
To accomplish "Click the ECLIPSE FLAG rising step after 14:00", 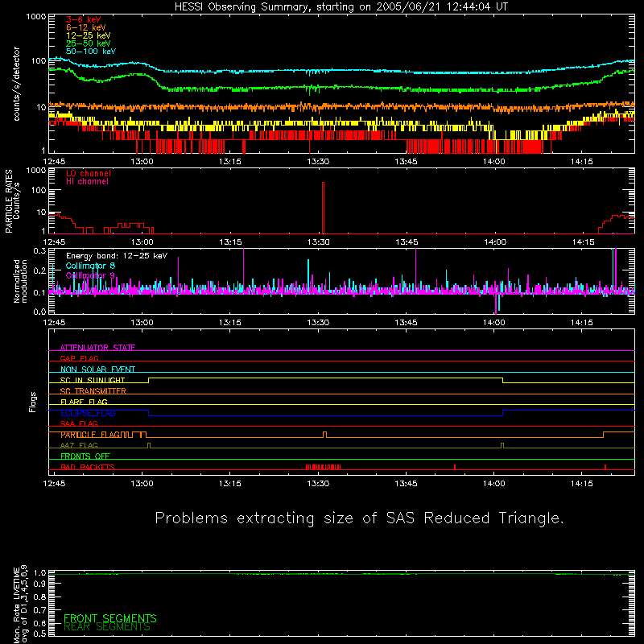I will point(502,413).
